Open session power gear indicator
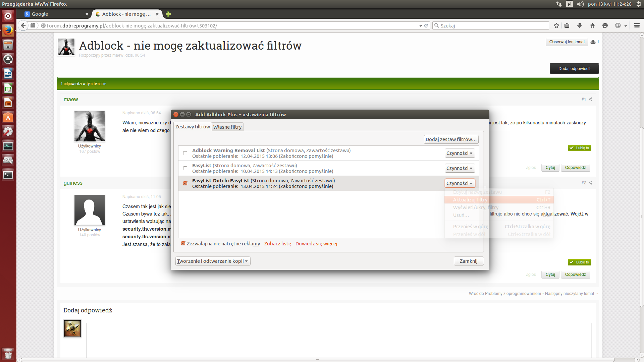 [x=639, y=4]
